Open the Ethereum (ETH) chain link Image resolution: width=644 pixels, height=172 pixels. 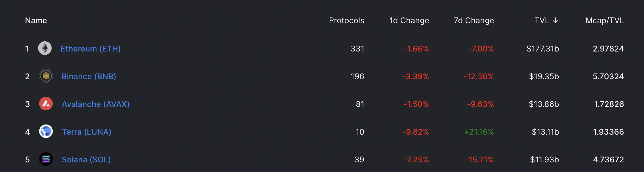[91, 49]
